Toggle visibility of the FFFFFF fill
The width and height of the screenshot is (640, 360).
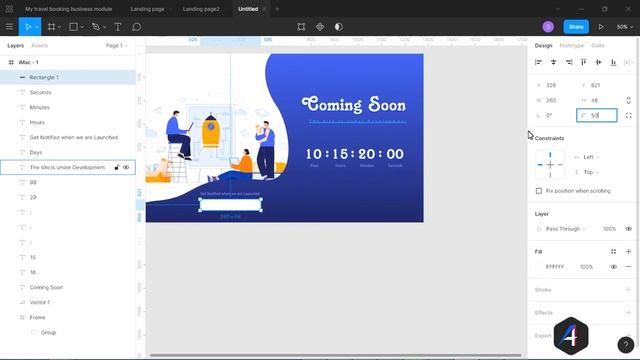(613, 267)
